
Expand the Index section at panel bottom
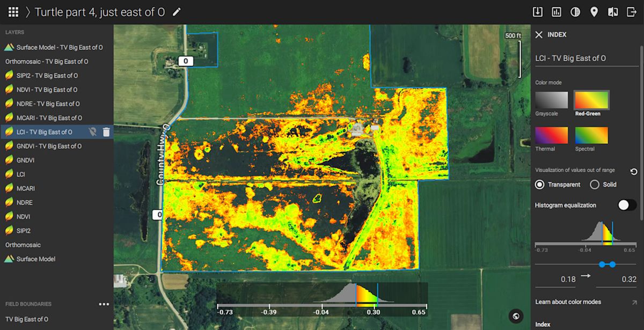coord(543,324)
